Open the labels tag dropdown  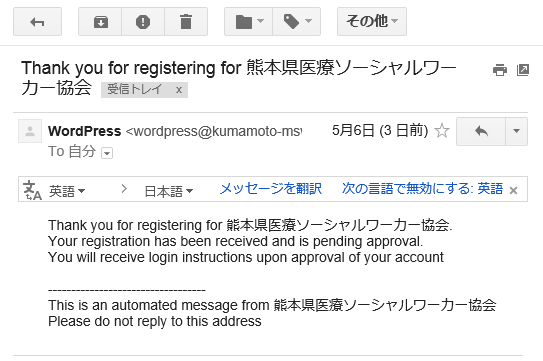(297, 22)
